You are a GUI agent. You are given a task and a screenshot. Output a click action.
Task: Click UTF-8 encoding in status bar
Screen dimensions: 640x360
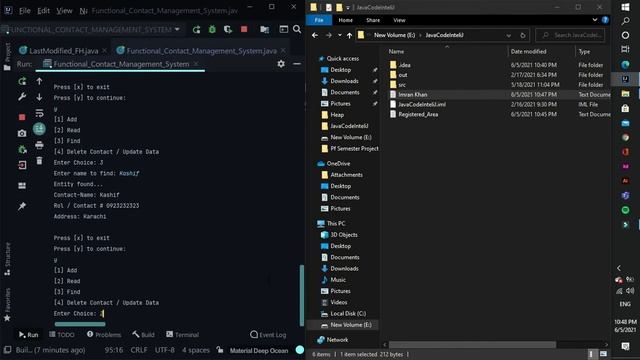click(164, 350)
